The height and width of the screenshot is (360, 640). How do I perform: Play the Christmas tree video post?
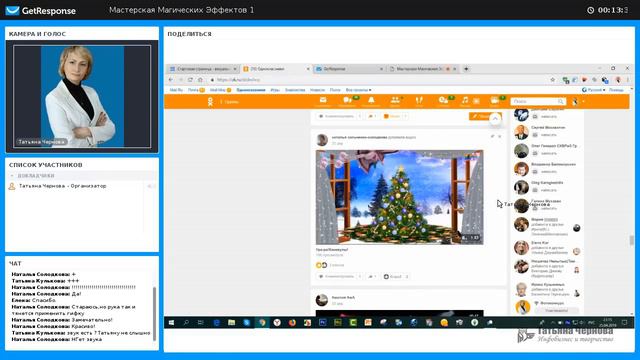pos(400,197)
